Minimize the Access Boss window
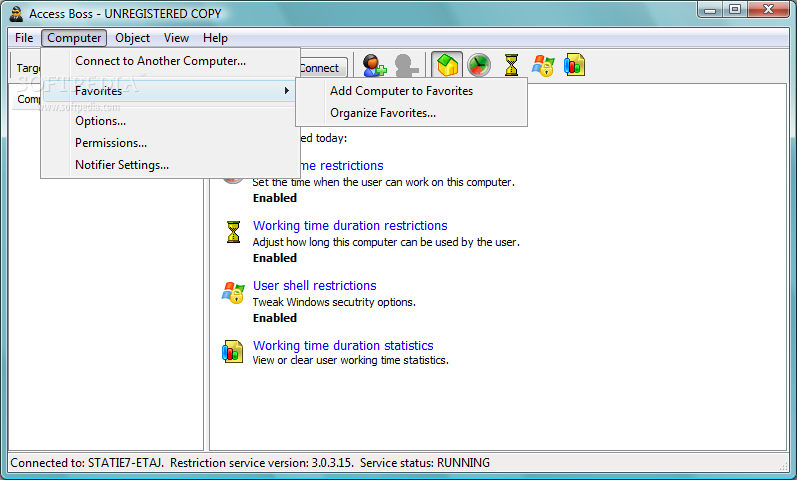 pyautogui.click(x=710, y=10)
